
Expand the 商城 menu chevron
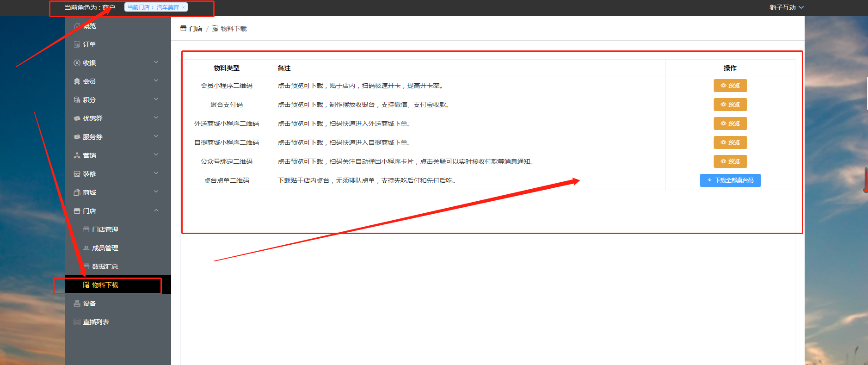pyautogui.click(x=156, y=192)
